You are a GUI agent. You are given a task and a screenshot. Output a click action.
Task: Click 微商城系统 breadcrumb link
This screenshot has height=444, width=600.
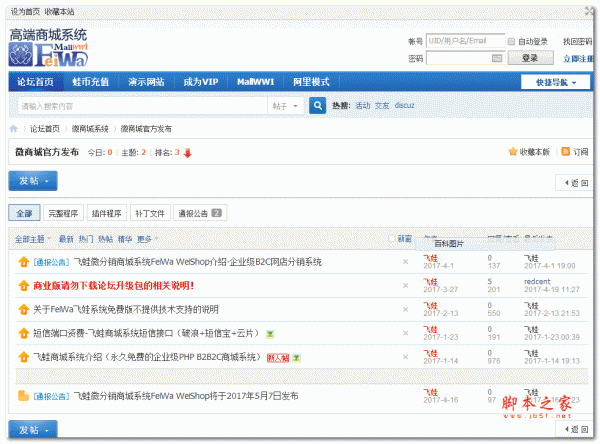click(x=90, y=129)
